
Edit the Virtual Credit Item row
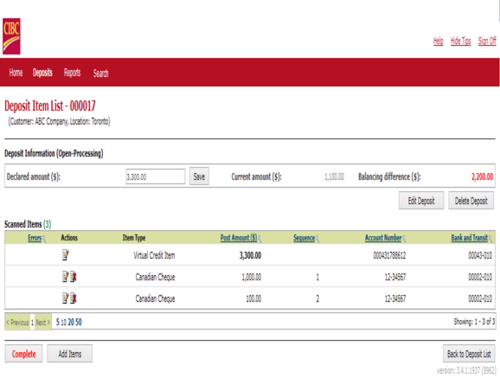[65, 255]
